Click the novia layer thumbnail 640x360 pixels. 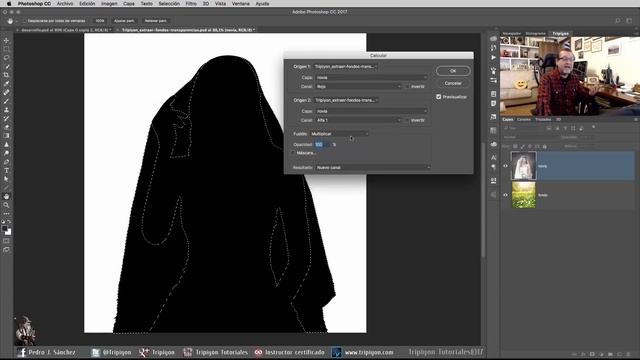[x=524, y=166]
